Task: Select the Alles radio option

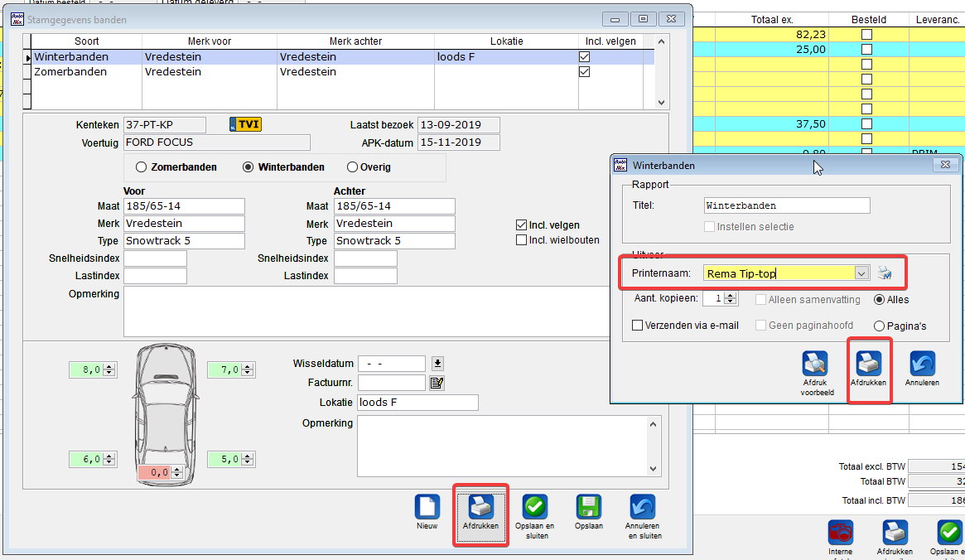Action: (x=879, y=300)
